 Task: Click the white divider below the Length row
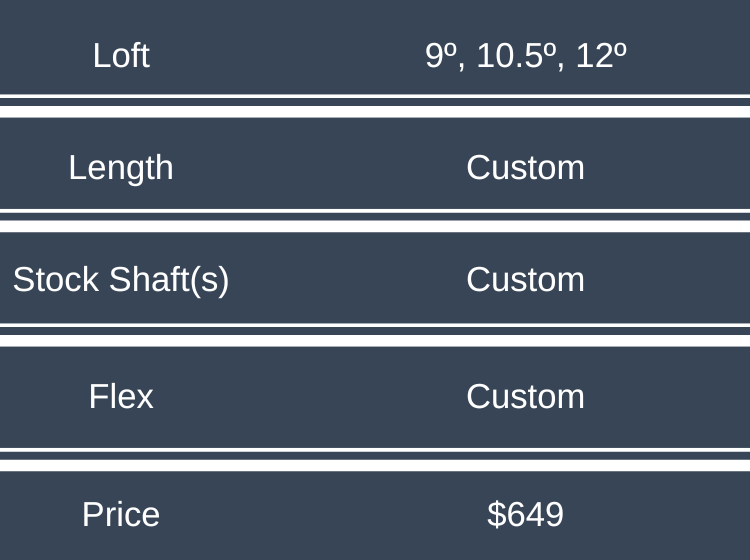(x=375, y=226)
